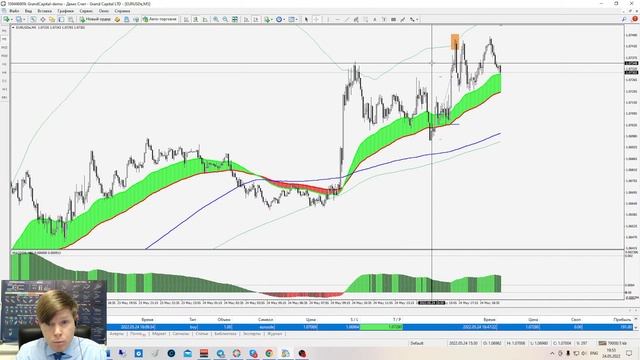Image resolution: width=640 pixels, height=360 pixels.
Task: Toggle the Авто-торговля button
Action: pyautogui.click(x=160, y=19)
